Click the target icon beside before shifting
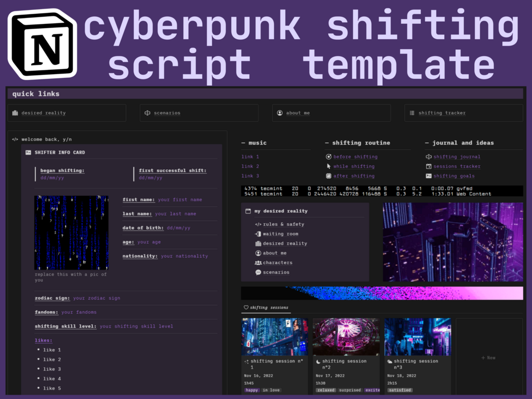The height and width of the screenshot is (399, 532). [x=328, y=157]
